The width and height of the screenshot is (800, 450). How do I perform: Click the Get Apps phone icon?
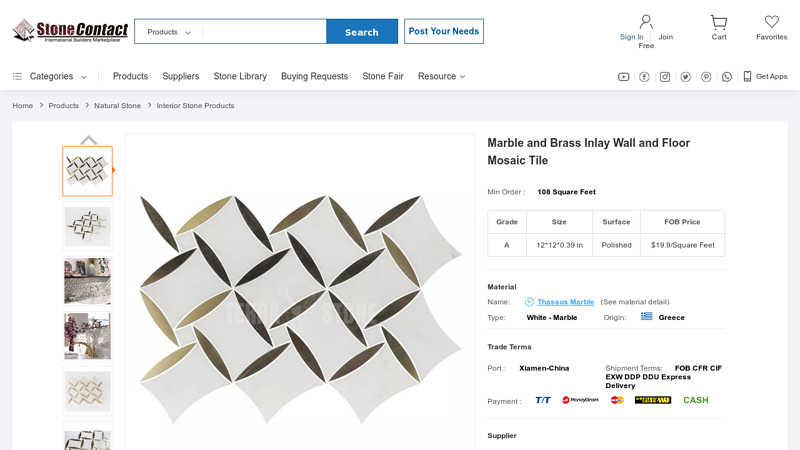(x=747, y=77)
